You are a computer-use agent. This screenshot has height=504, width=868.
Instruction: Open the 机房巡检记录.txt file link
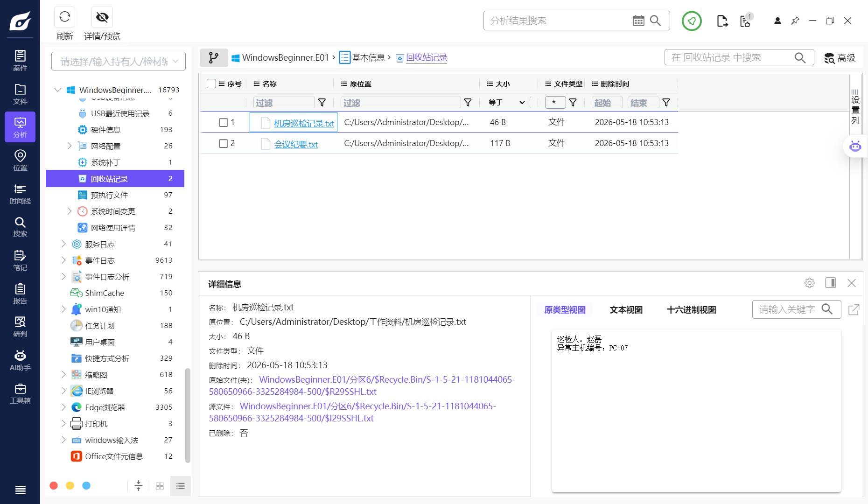(x=304, y=123)
